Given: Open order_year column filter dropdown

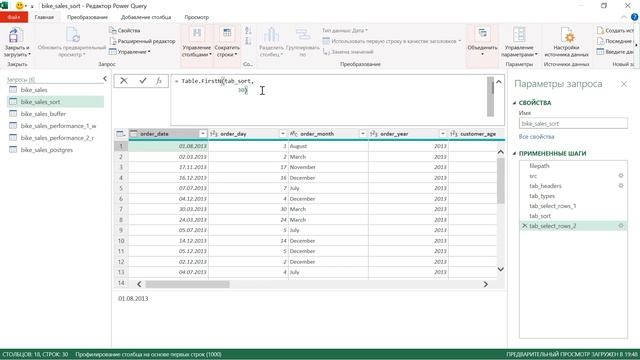Looking at the screenshot, I should pos(442,134).
